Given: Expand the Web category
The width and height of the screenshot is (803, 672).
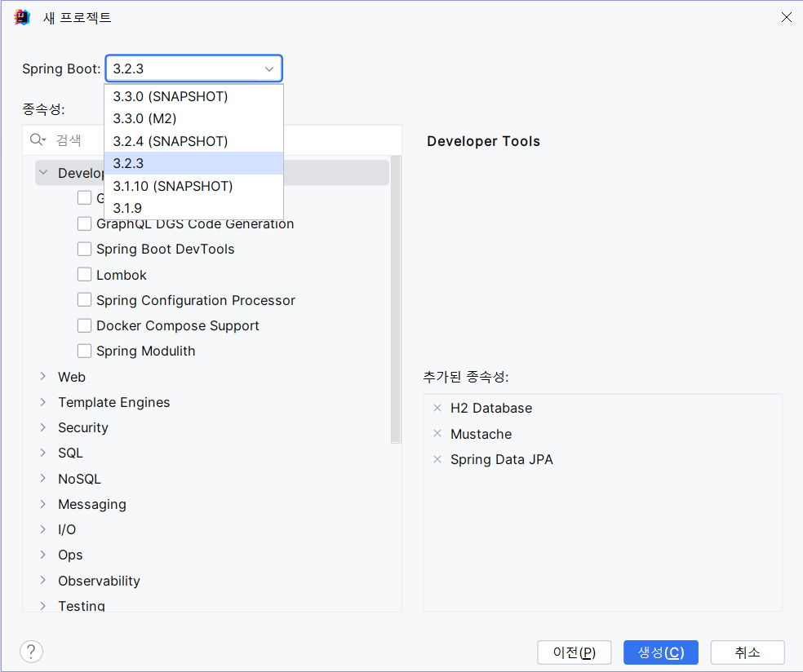Looking at the screenshot, I should (x=43, y=377).
